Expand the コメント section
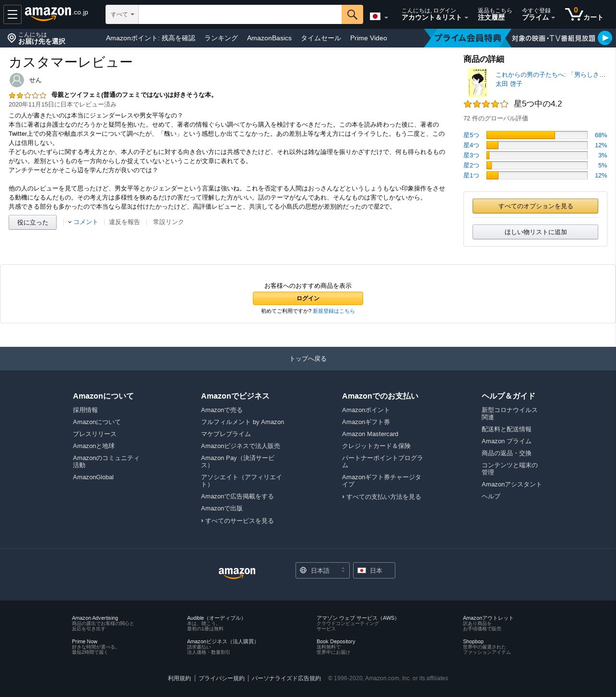This screenshot has height=697, width=616. 83,222
